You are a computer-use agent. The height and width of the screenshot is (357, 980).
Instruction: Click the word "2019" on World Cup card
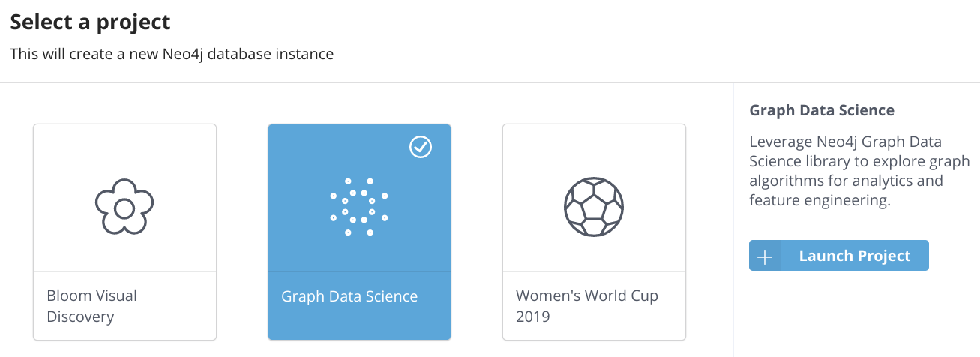click(x=533, y=316)
